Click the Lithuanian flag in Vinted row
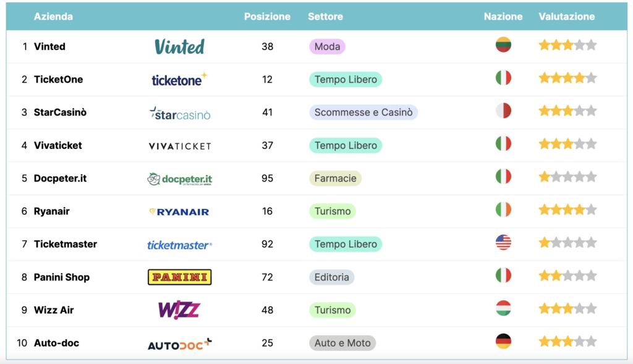Screen dimensions: 633x364 coord(503,44)
